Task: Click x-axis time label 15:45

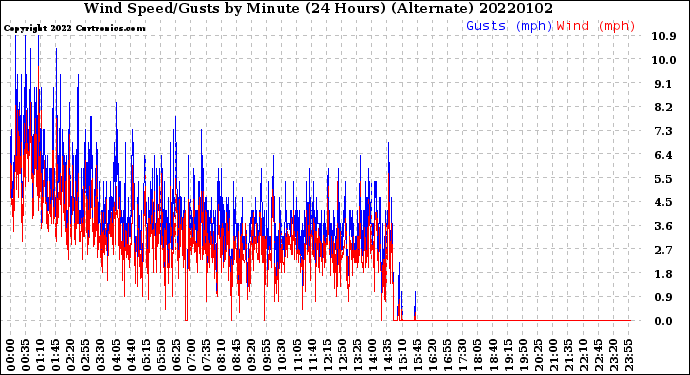Action: [417, 355]
